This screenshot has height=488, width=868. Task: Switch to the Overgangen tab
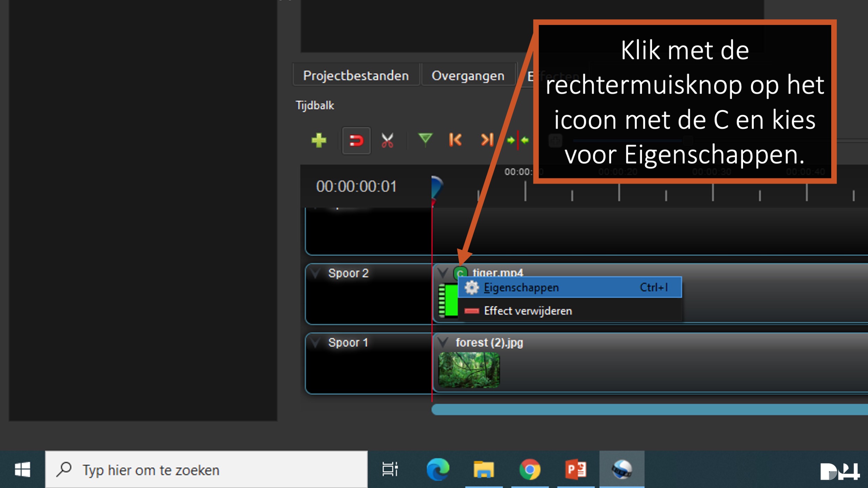[x=468, y=75]
